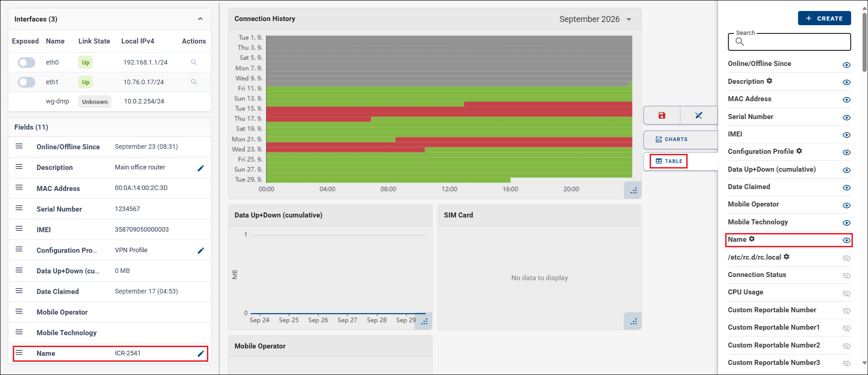Click resize handle of Connection History widget
868x375 pixels.
tap(633, 190)
